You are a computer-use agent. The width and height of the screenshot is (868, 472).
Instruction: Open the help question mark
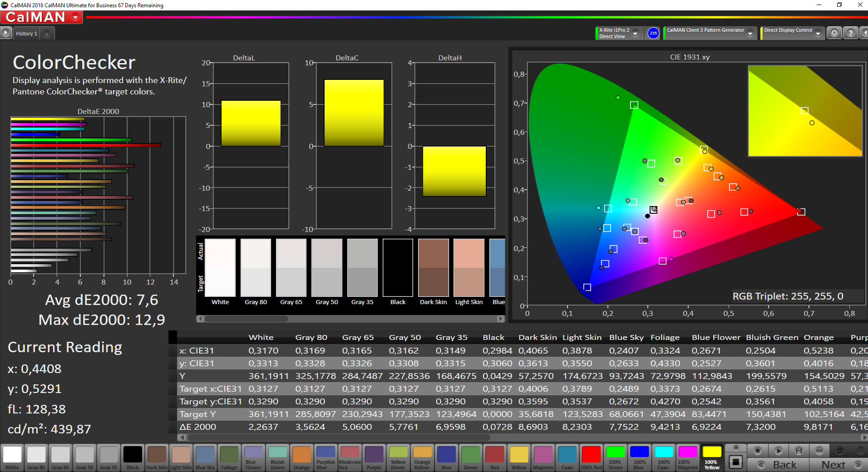click(x=850, y=33)
